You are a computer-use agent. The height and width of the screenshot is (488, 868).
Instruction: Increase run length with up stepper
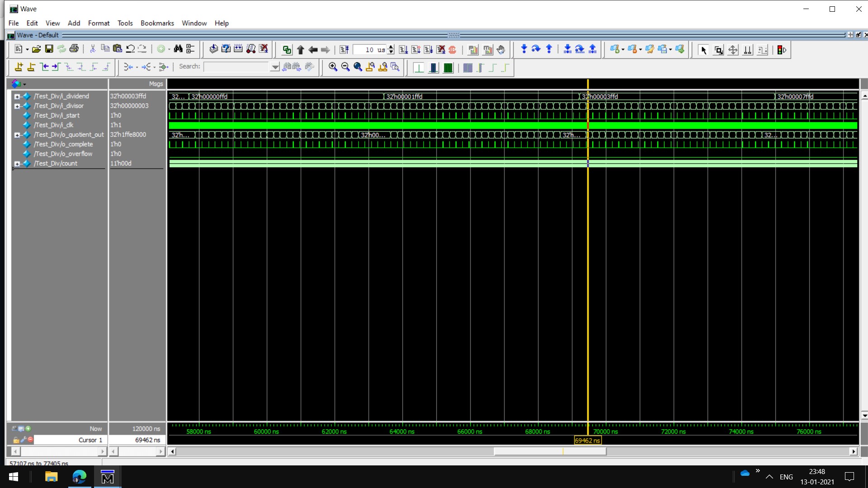coord(391,47)
